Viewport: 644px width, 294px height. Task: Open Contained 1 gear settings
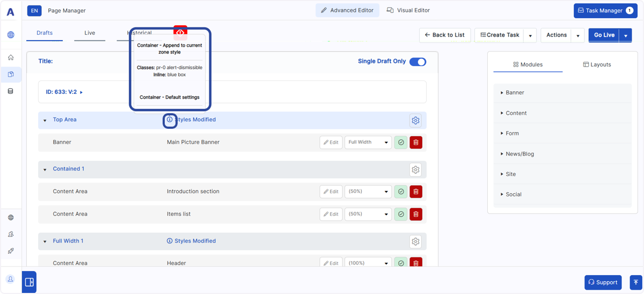[x=415, y=170]
